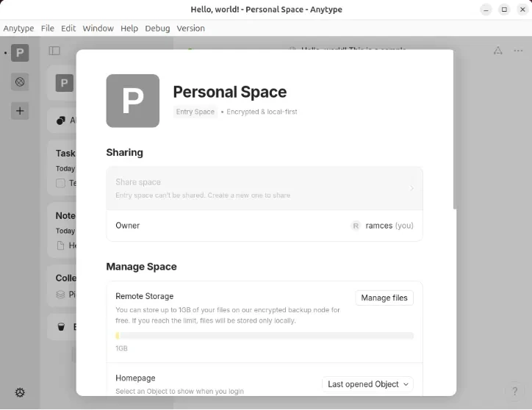
Task: Click the help question mark icon
Action: point(515,392)
